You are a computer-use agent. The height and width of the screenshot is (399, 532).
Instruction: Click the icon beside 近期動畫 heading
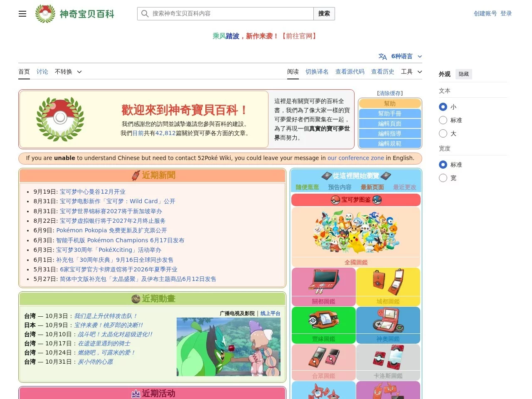click(x=136, y=299)
